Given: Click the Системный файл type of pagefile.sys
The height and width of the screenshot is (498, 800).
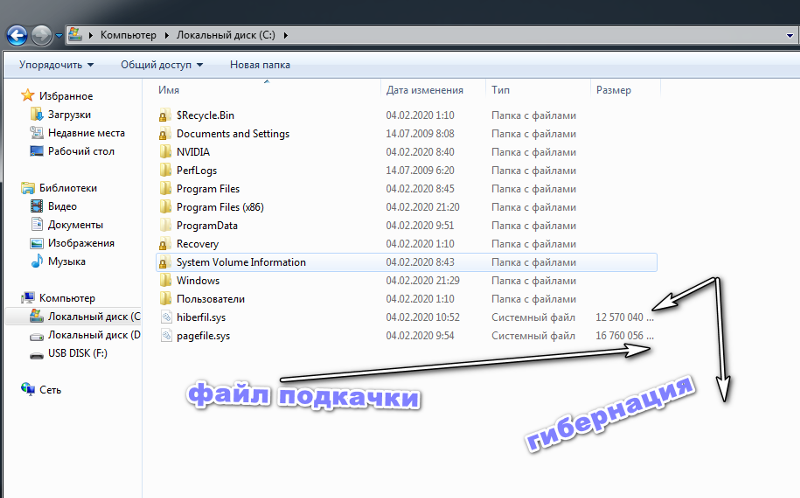Looking at the screenshot, I should (x=533, y=336).
